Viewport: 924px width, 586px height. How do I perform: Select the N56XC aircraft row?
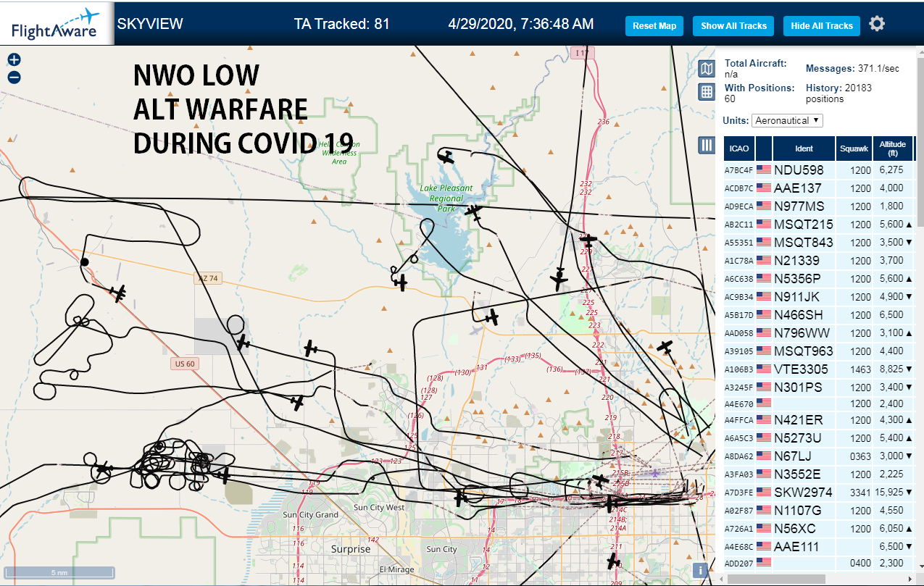819,529
